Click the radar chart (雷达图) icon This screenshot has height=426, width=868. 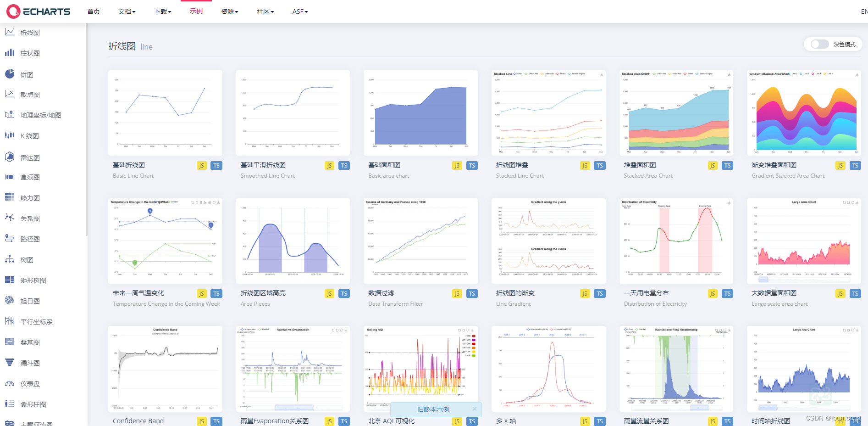pyautogui.click(x=9, y=157)
